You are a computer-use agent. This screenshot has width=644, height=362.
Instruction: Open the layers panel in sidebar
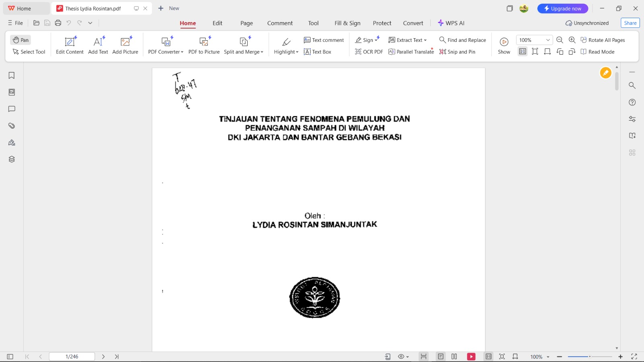point(12,159)
